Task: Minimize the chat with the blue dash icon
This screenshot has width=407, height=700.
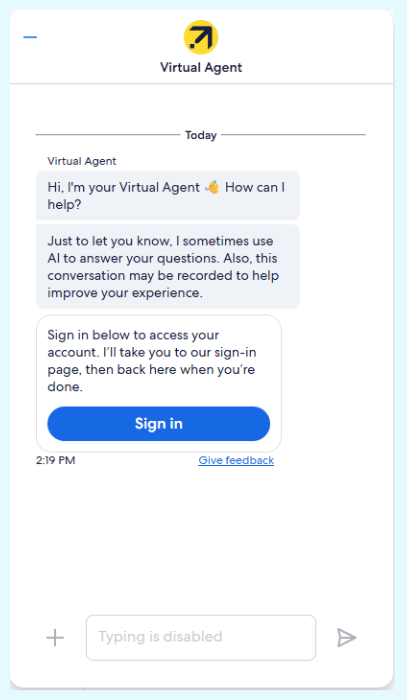Action: [x=30, y=37]
